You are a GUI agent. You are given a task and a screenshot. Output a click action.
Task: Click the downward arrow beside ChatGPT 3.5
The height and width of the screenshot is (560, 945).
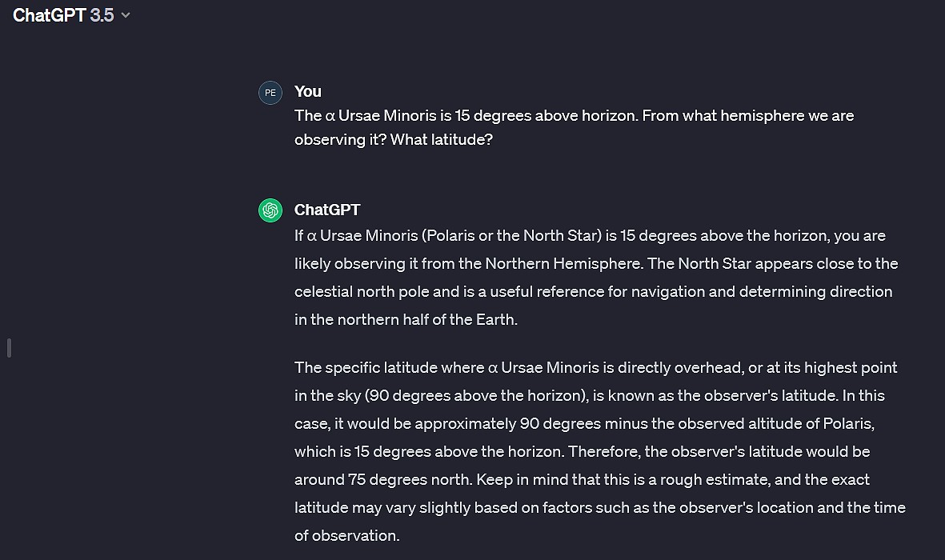[125, 14]
